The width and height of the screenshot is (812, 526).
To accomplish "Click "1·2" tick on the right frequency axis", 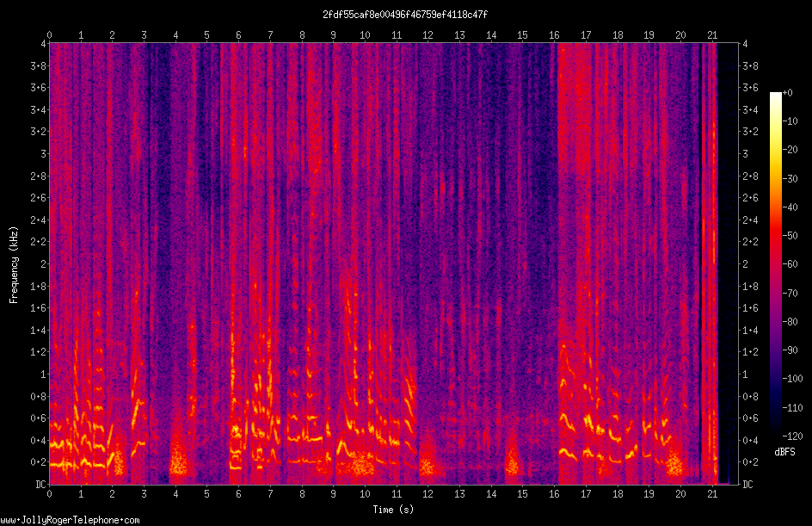I will (x=750, y=352).
